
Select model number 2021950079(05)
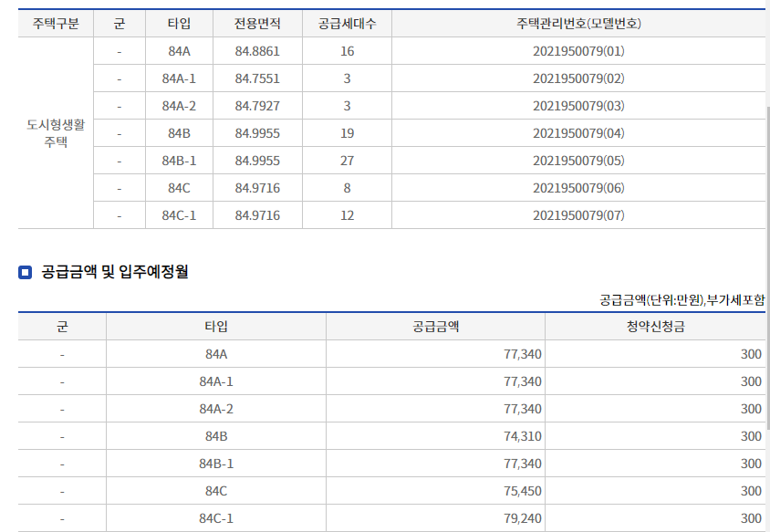click(578, 162)
